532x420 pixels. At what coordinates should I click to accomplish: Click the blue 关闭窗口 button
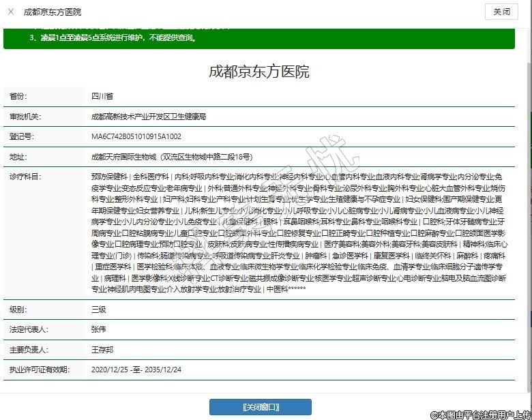260,407
